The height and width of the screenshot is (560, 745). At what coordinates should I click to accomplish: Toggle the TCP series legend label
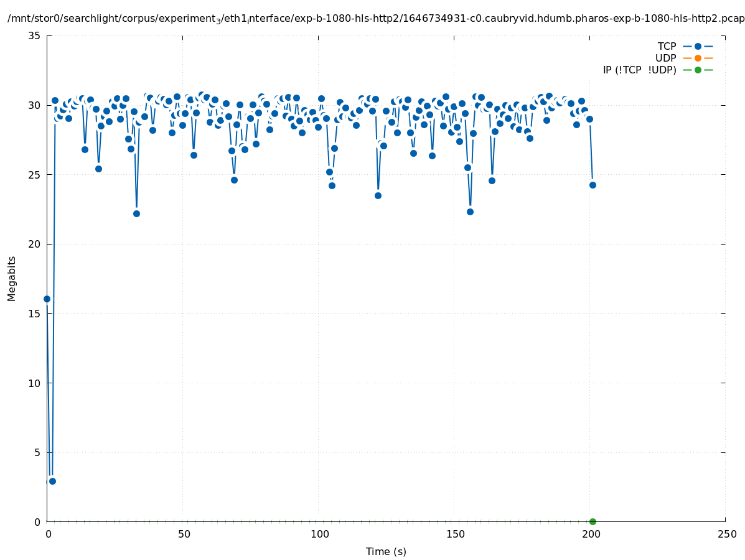(667, 46)
